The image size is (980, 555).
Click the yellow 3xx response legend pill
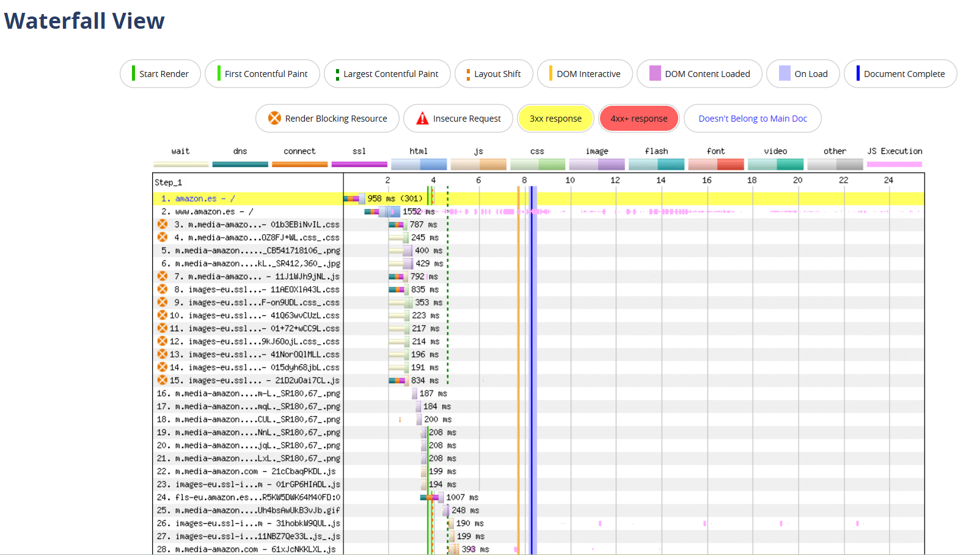pyautogui.click(x=555, y=119)
